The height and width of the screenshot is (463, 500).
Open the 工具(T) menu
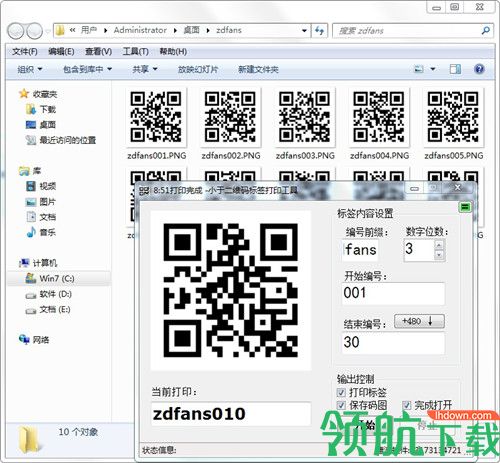135,52
